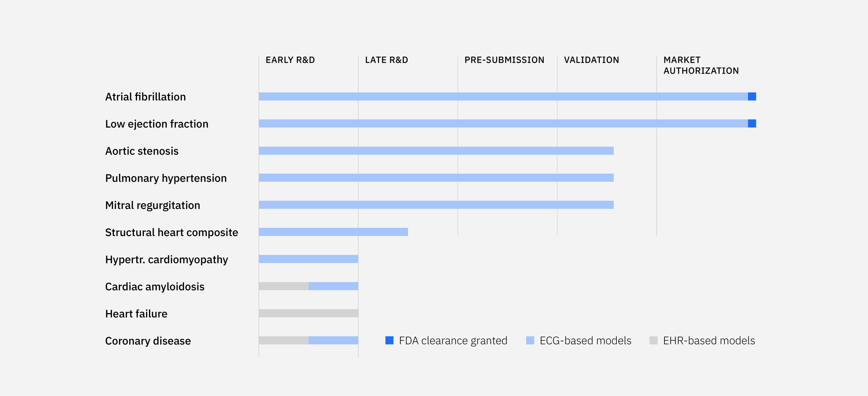The image size is (868, 396).
Task: Click the Hypertr. cardiomyopathy bar
Action: point(308,259)
